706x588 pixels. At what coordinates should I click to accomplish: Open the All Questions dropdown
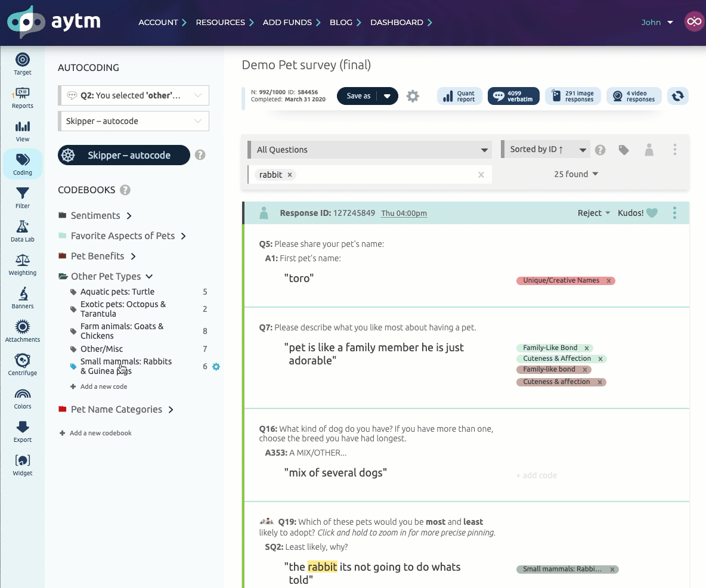coord(369,150)
